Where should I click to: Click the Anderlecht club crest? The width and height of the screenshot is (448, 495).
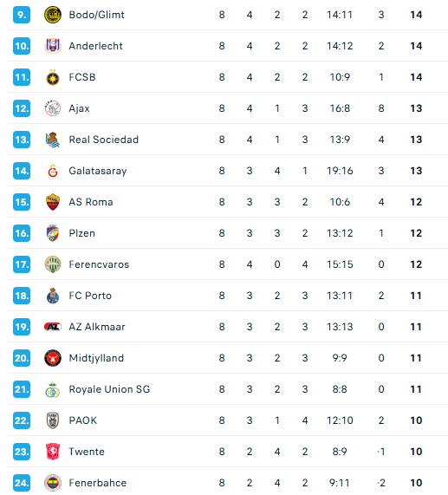pos(53,46)
